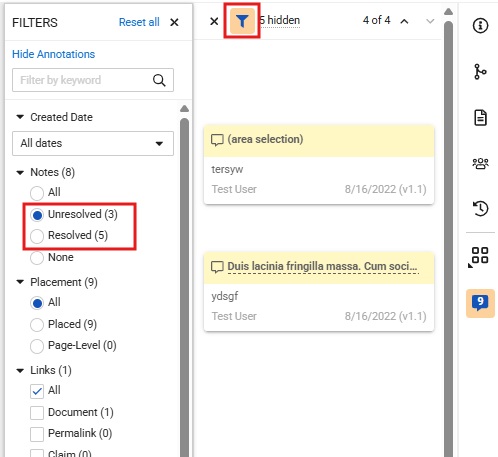Viewport: 498px width, 457px height.
Task: Click the Reset all link
Action: pyautogui.click(x=139, y=22)
